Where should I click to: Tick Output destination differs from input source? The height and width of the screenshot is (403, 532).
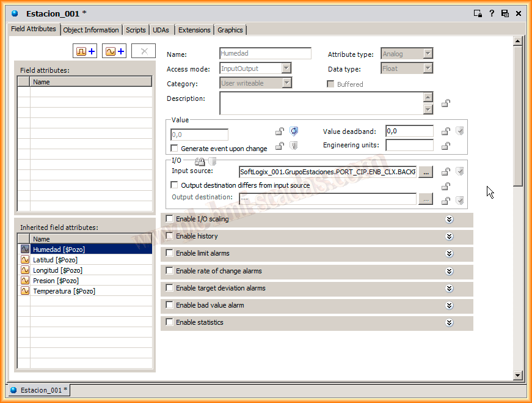point(175,185)
